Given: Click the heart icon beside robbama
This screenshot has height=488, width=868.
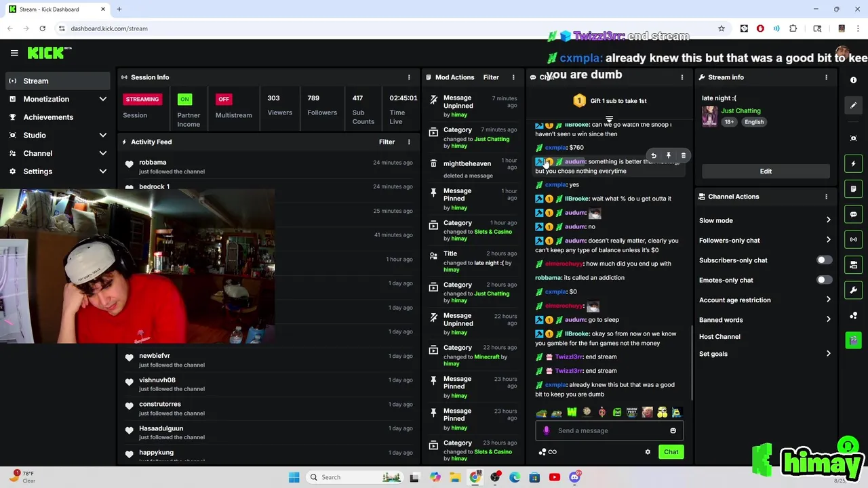Looking at the screenshot, I should point(129,164).
